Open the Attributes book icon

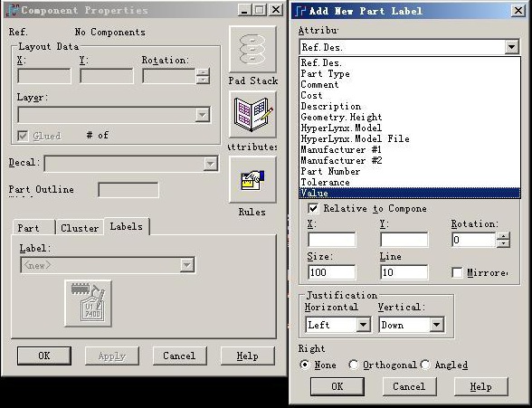tap(252, 115)
